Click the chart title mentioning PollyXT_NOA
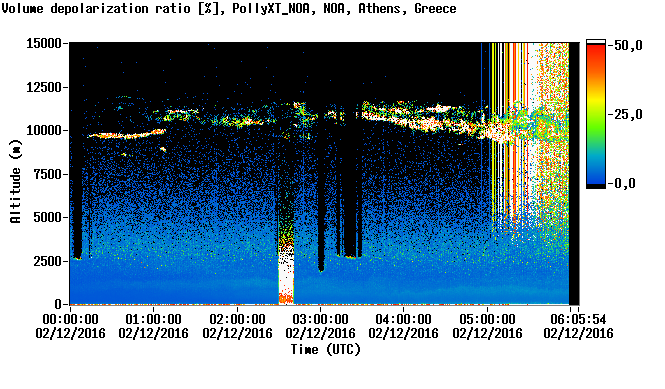 coord(229,9)
